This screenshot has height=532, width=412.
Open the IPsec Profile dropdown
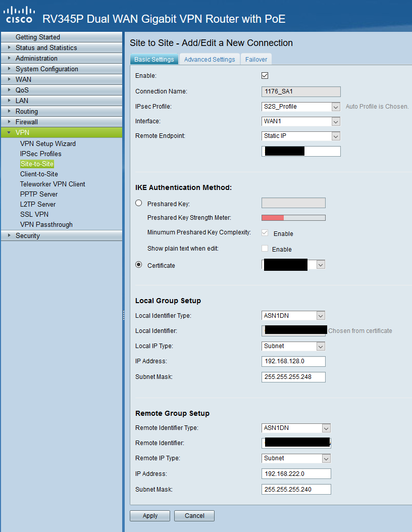336,107
